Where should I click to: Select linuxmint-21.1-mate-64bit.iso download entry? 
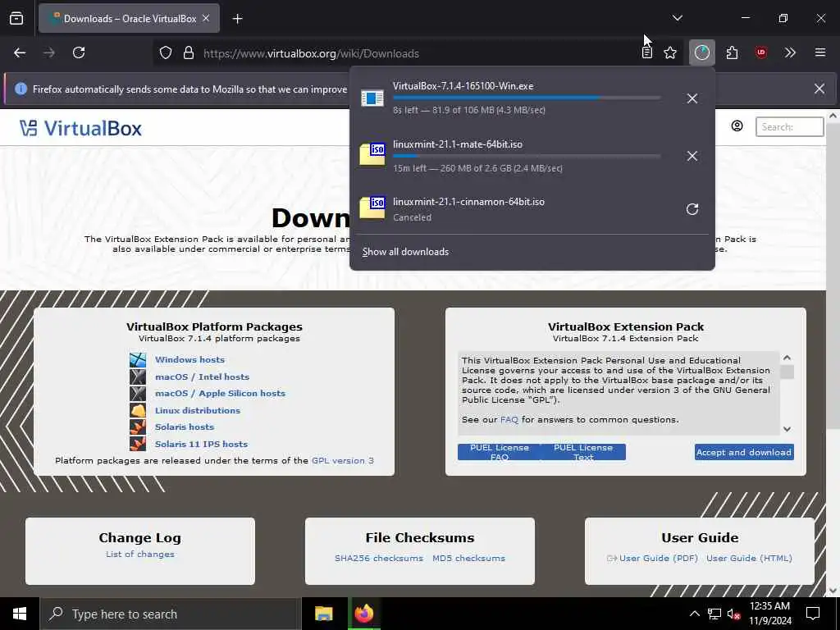[x=532, y=156]
